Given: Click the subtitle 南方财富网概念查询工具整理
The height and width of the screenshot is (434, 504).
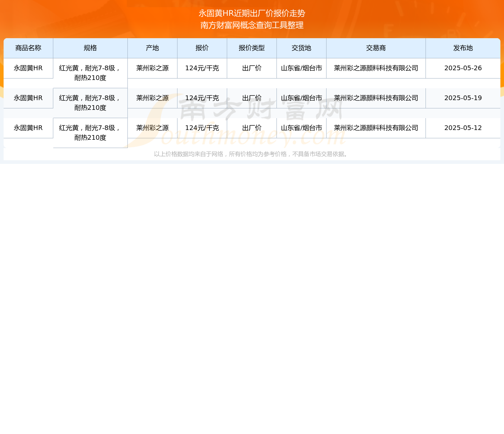Looking at the screenshot, I should (252, 25).
